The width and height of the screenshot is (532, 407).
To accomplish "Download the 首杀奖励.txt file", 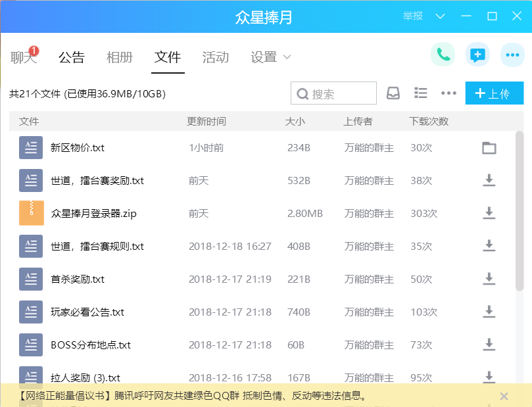I will (x=489, y=279).
